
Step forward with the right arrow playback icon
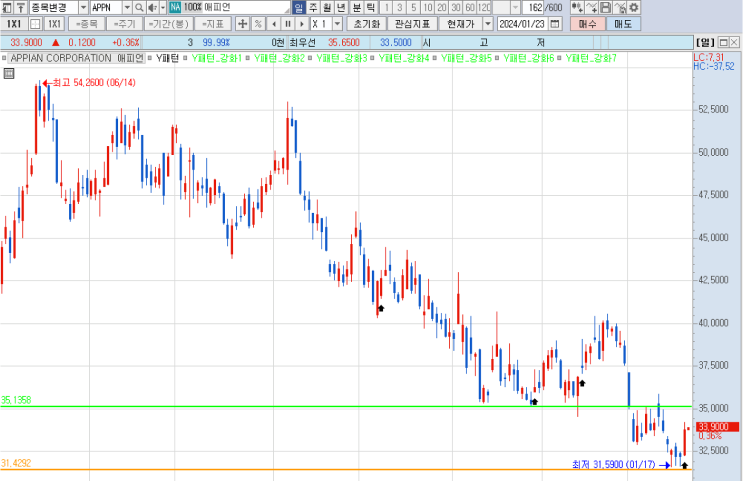coord(301,24)
